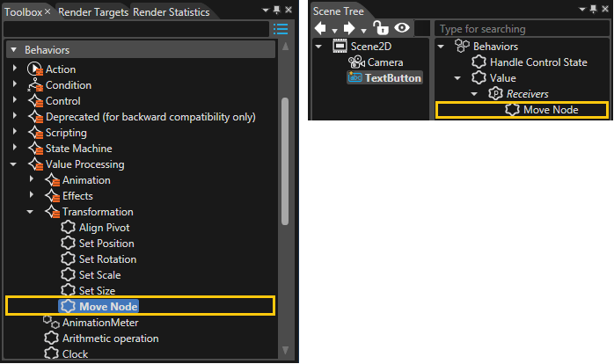Screen dimensions: 614x364
Task: Collapse the Value Processing category
Action: 14,164
